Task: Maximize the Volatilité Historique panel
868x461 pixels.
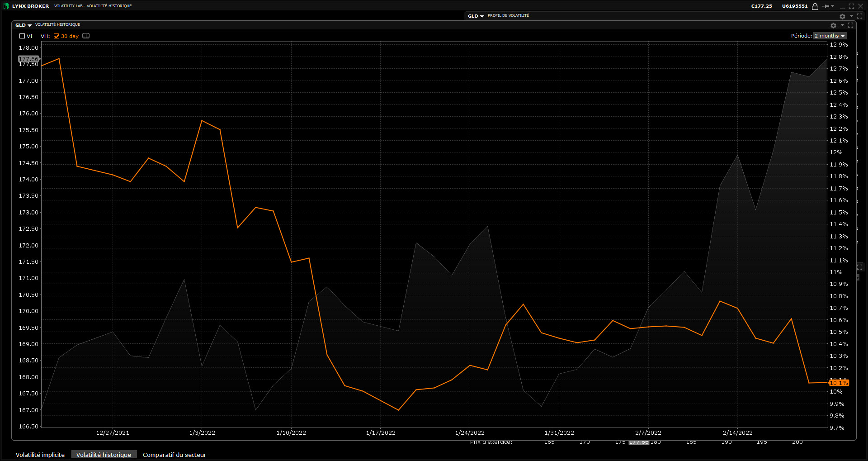Action: coord(851,25)
